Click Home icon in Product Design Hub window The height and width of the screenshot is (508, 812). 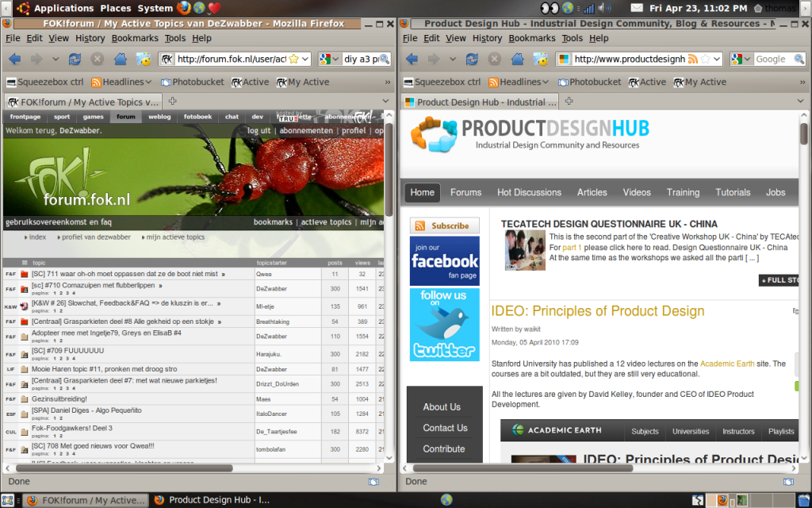coord(517,59)
